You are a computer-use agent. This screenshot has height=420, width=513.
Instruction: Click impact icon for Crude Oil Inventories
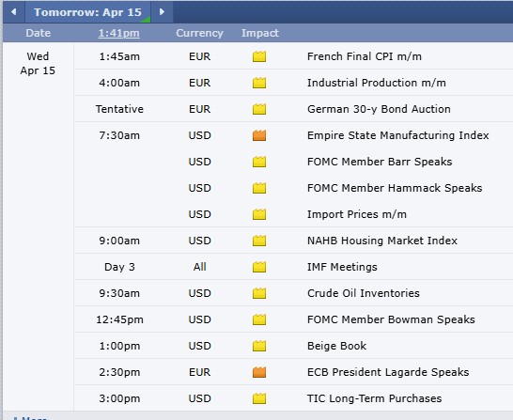coord(259,293)
